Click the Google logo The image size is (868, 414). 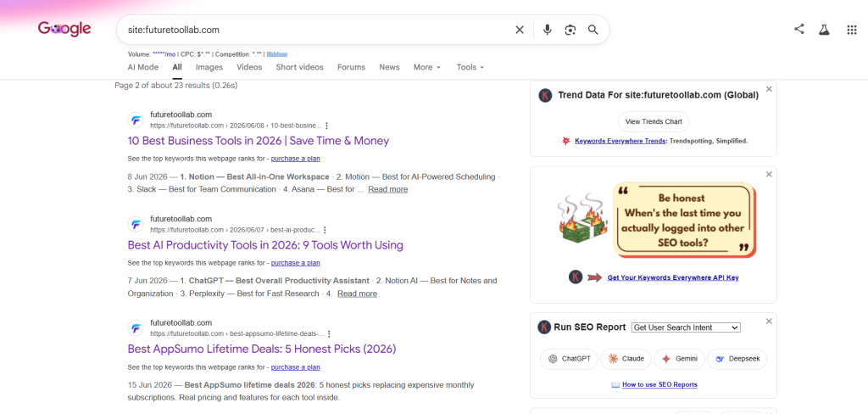64,29
